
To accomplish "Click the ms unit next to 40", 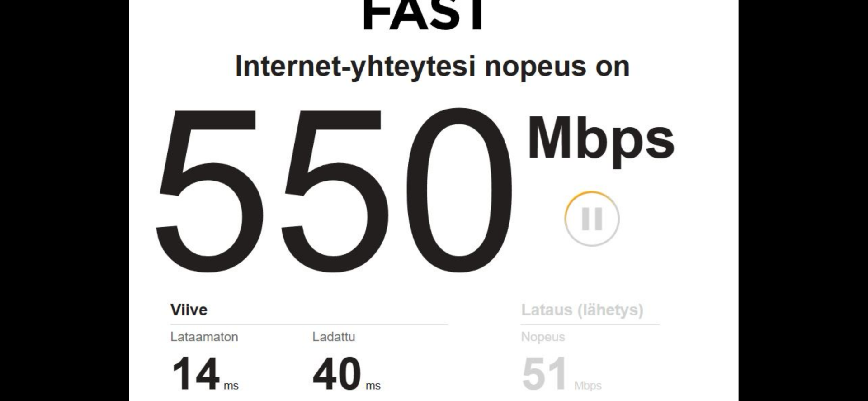I will (373, 386).
